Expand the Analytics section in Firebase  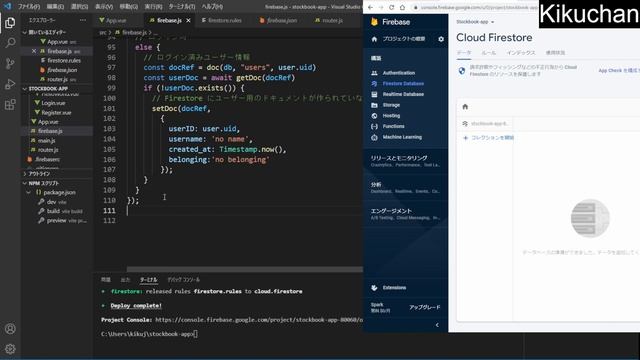click(x=405, y=187)
